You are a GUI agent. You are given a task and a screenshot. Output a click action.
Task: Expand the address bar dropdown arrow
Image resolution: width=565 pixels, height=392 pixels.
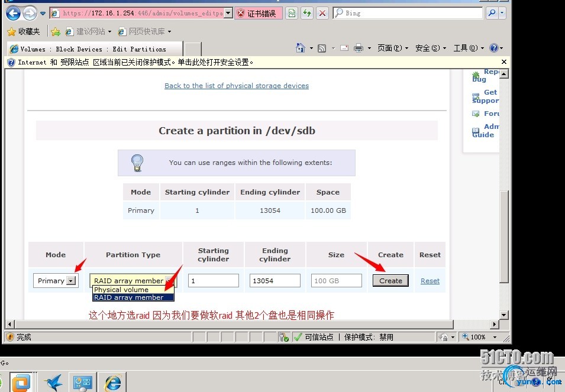[228, 14]
